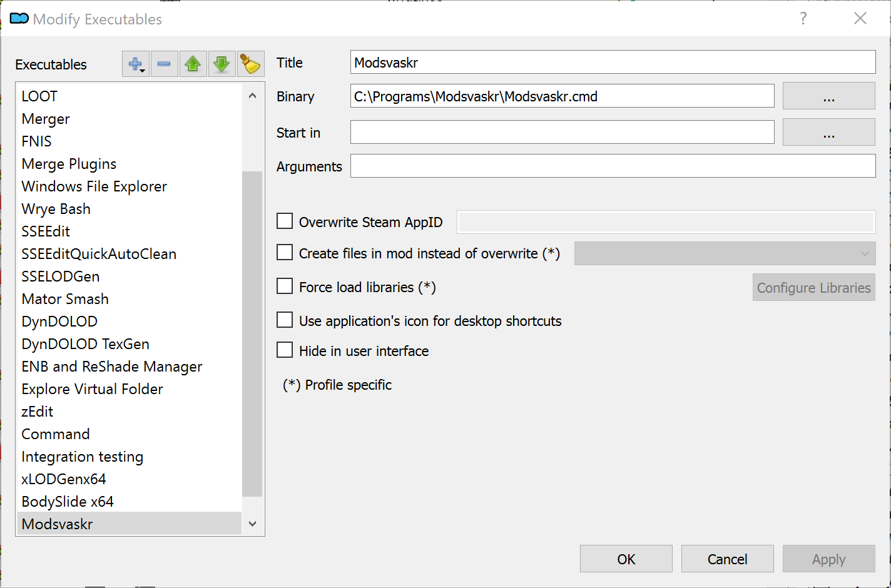The width and height of the screenshot is (891, 588).
Task: Click the executables list scrollbar thumb
Action: click(x=252, y=333)
